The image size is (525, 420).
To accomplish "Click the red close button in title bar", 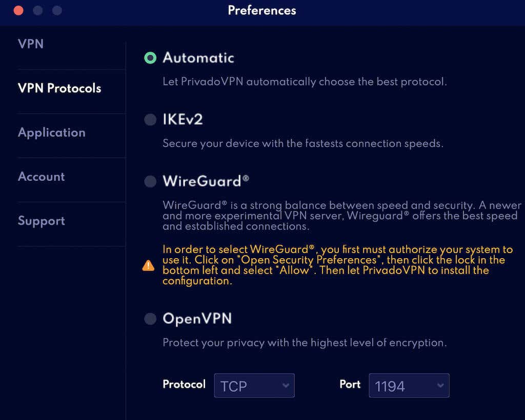I will coord(18,10).
